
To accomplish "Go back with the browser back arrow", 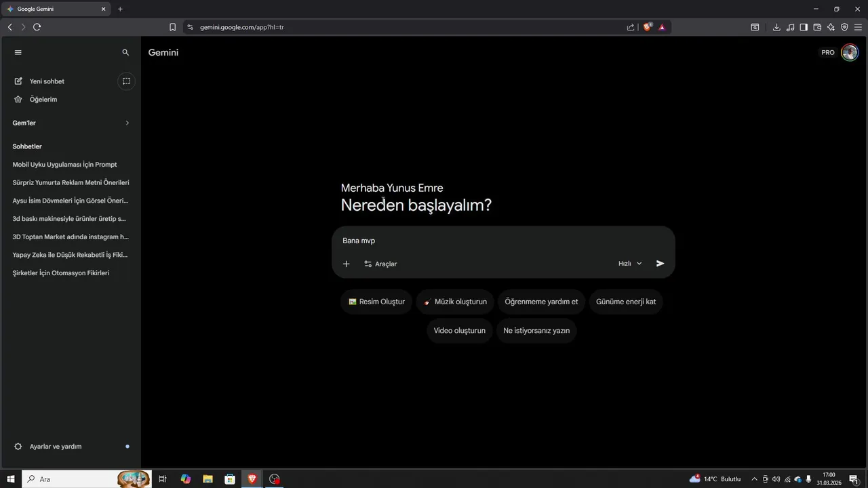I will [x=9, y=27].
